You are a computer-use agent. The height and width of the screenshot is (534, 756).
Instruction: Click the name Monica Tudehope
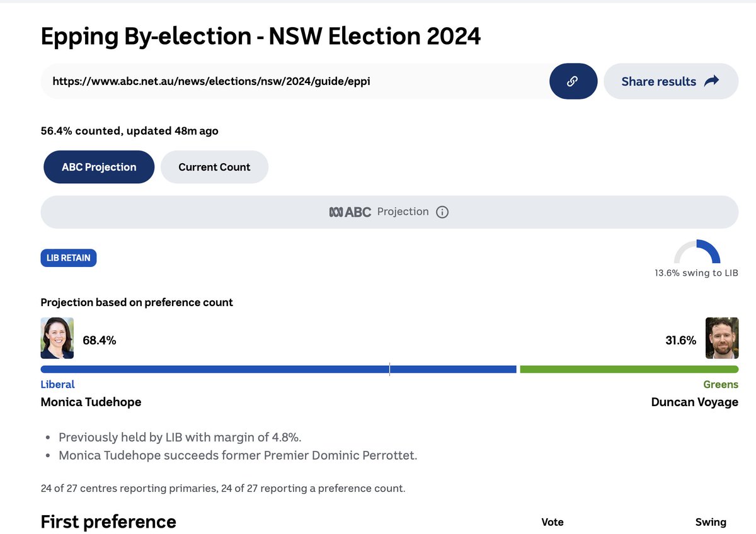tap(91, 402)
